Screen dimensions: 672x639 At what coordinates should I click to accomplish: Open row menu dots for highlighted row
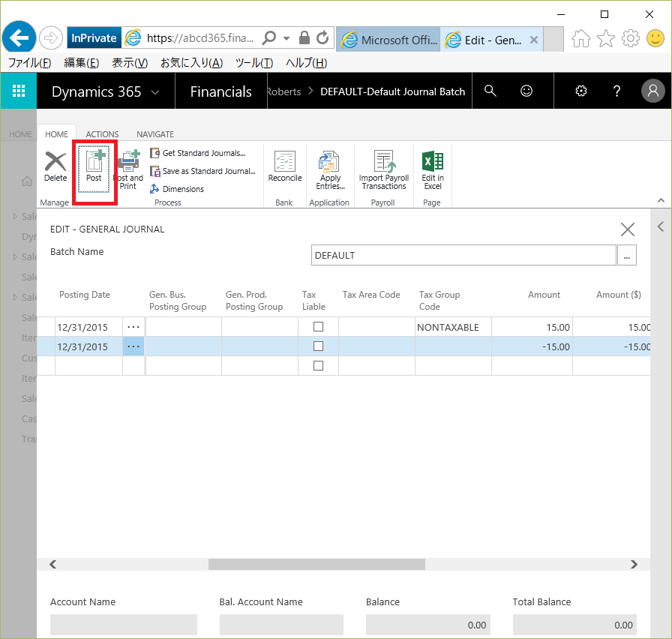click(x=133, y=346)
